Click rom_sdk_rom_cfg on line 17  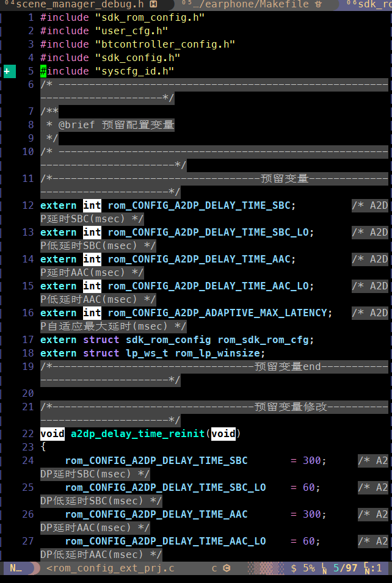[x=263, y=339]
